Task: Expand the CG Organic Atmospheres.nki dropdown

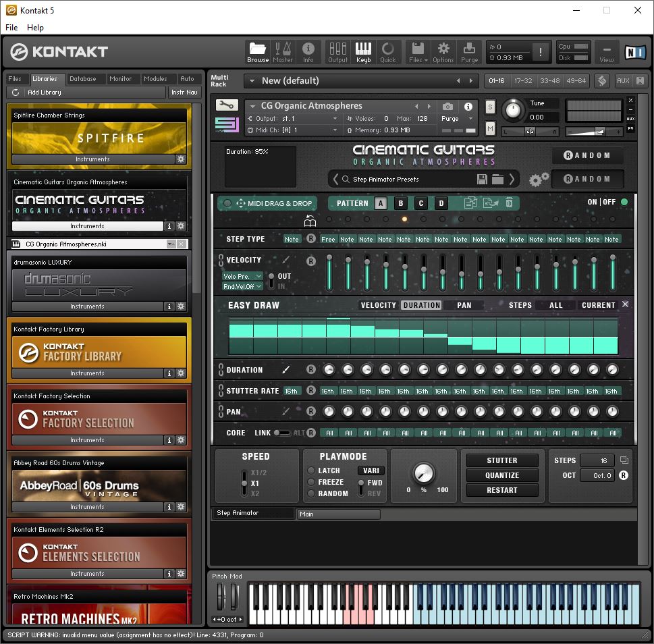Action: point(171,244)
